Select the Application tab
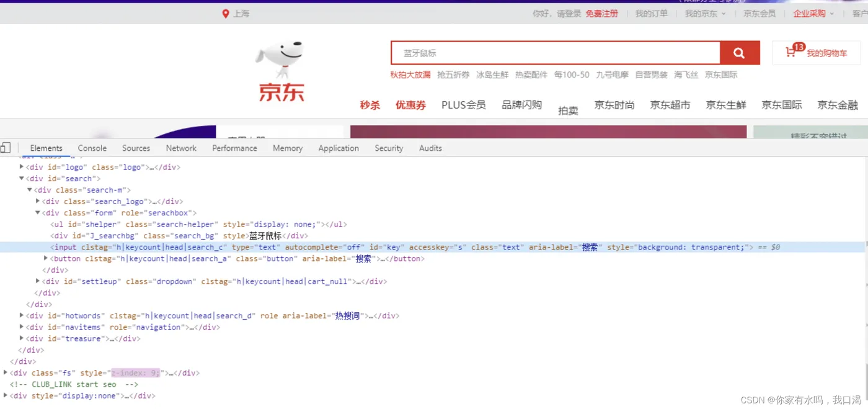Image resolution: width=868 pixels, height=409 pixels. point(338,148)
